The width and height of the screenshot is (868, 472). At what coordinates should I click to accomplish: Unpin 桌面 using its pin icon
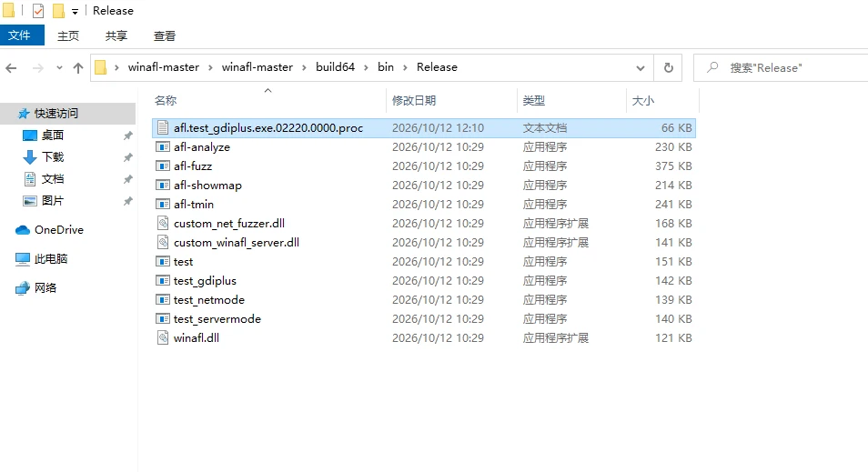[x=128, y=135]
